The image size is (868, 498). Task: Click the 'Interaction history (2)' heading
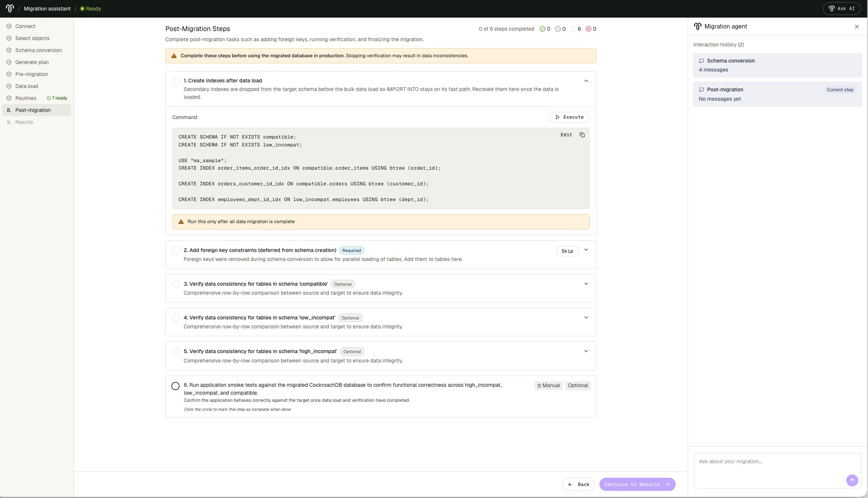tap(718, 45)
